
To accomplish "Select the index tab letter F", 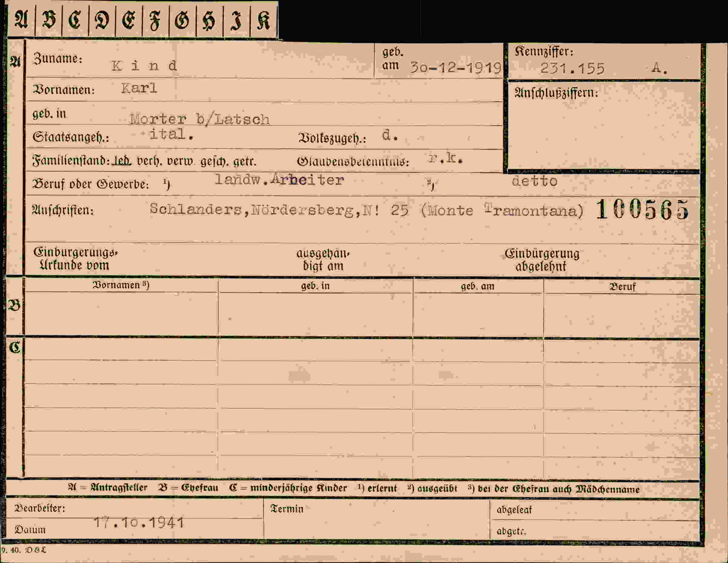I will pyautogui.click(x=155, y=21).
